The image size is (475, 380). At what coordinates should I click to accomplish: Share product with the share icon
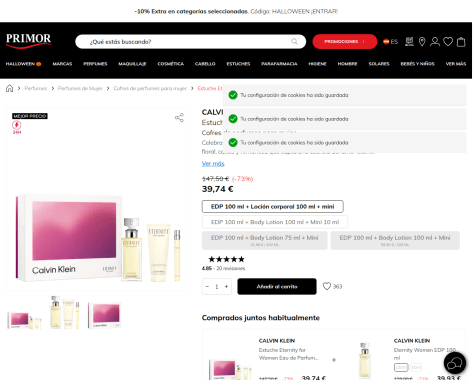[179, 117]
